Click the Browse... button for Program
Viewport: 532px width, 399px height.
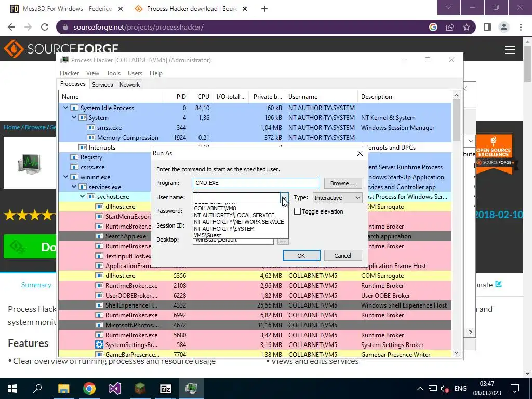pyautogui.click(x=343, y=183)
